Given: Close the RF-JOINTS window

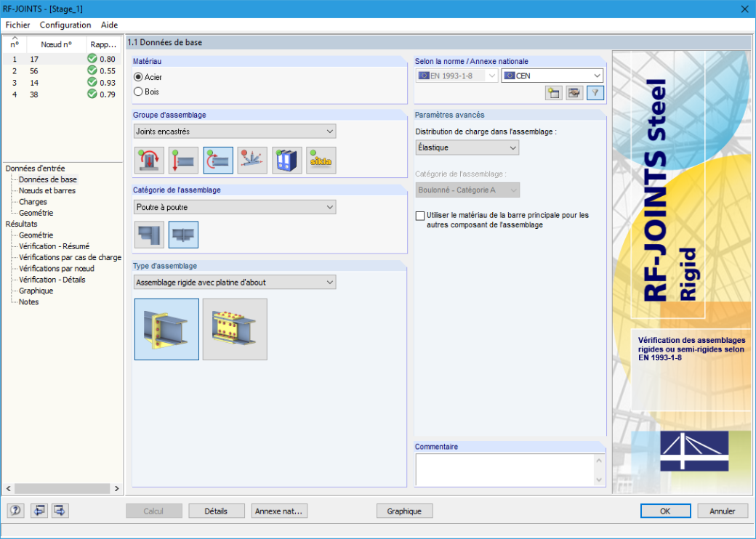Looking at the screenshot, I should tap(744, 9).
